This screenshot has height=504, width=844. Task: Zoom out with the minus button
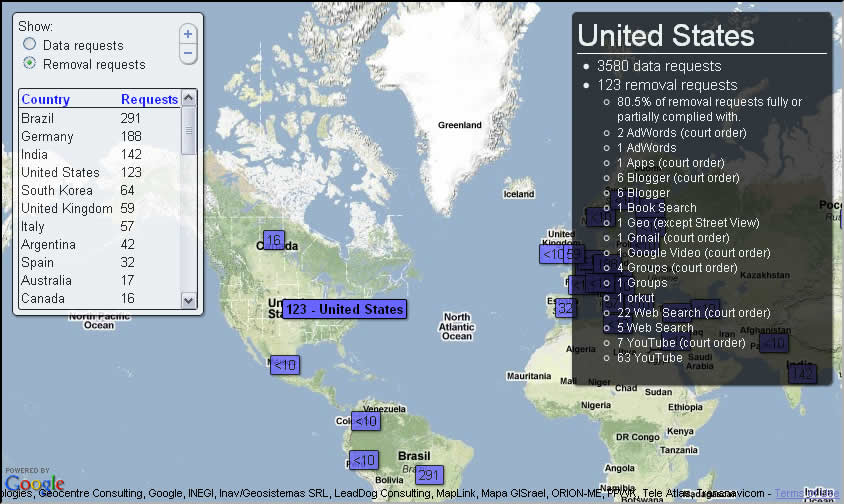tap(188, 53)
